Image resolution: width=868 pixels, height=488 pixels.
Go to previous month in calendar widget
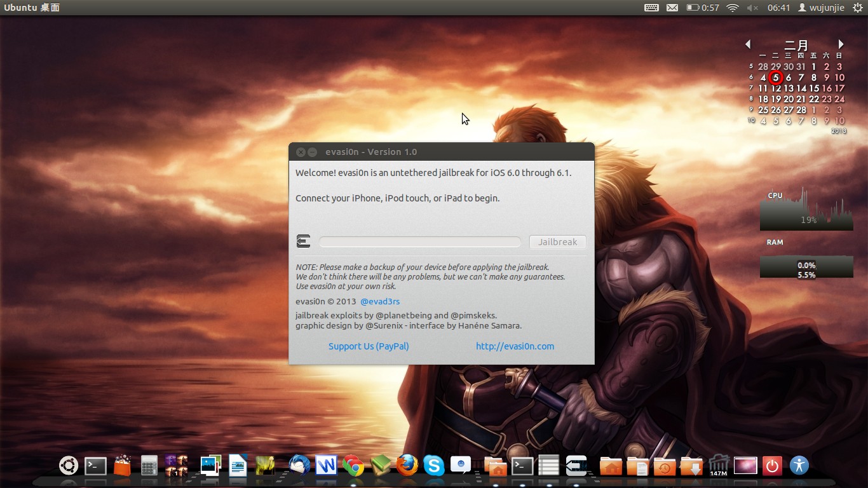tap(748, 44)
